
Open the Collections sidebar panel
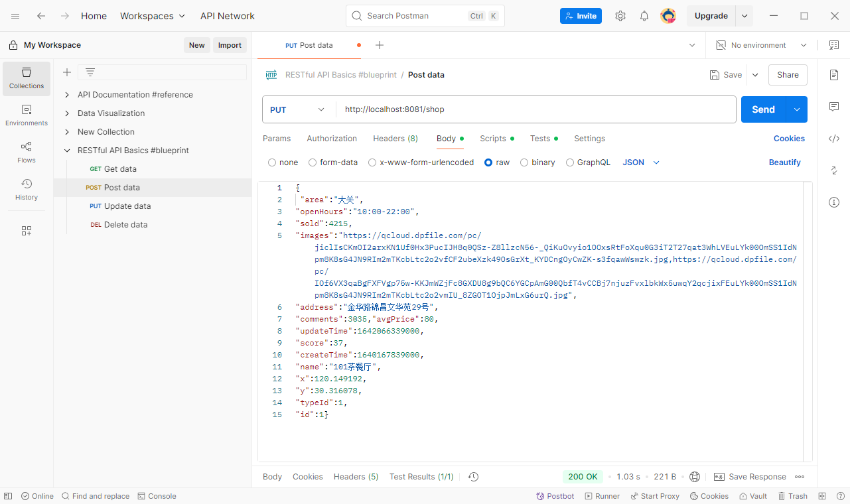click(27, 78)
